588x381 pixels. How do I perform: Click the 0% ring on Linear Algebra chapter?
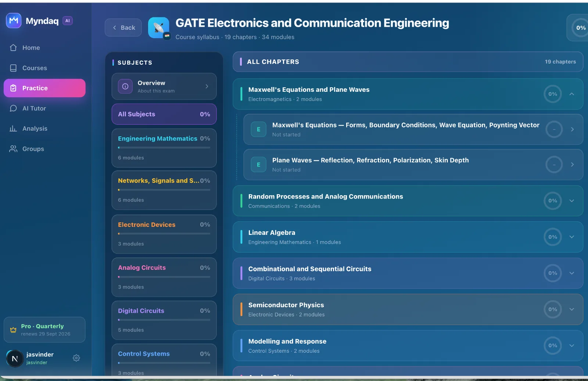pyautogui.click(x=553, y=237)
